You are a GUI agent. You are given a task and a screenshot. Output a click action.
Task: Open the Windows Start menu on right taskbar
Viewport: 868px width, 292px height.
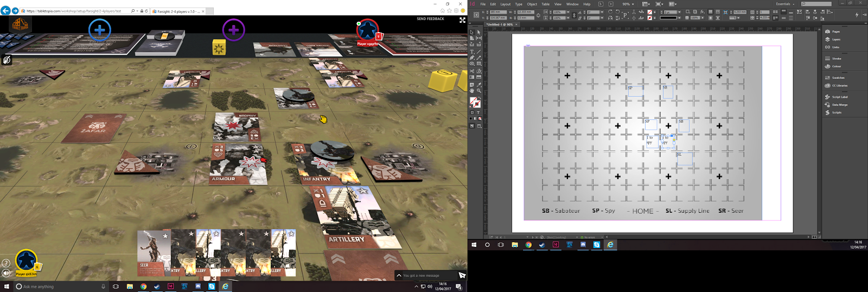click(474, 245)
